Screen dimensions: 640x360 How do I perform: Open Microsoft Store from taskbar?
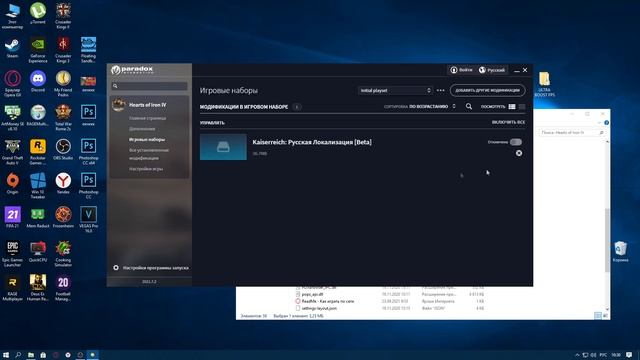click(x=43, y=355)
